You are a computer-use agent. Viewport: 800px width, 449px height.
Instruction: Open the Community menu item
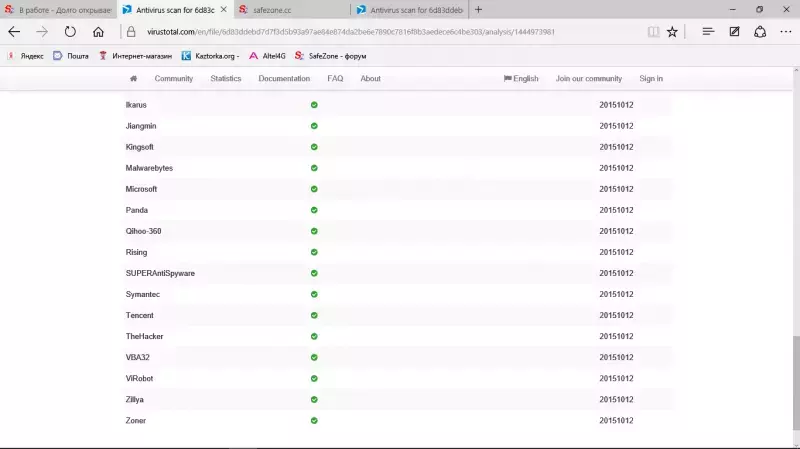click(x=173, y=79)
